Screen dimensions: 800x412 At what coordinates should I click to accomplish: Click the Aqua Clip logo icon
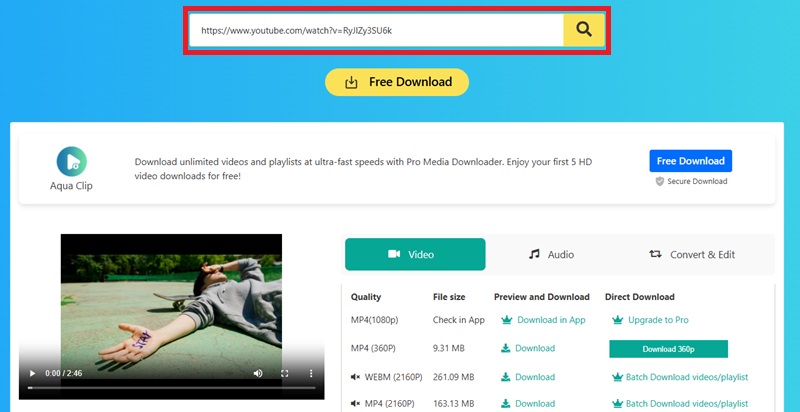click(x=71, y=161)
